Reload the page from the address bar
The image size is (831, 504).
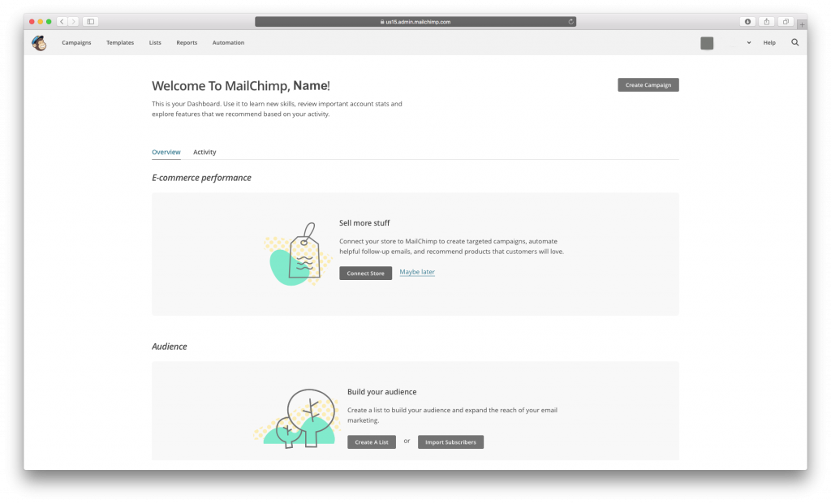[571, 22]
